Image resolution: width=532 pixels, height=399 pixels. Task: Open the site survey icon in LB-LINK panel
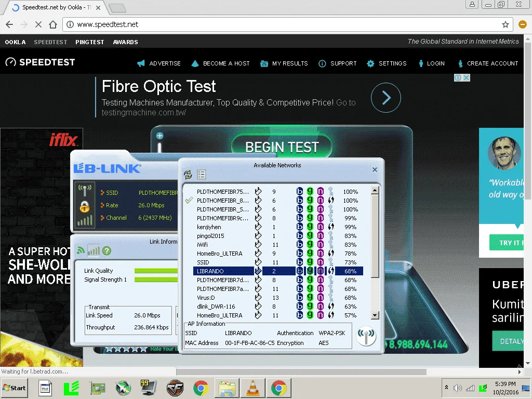81,251
